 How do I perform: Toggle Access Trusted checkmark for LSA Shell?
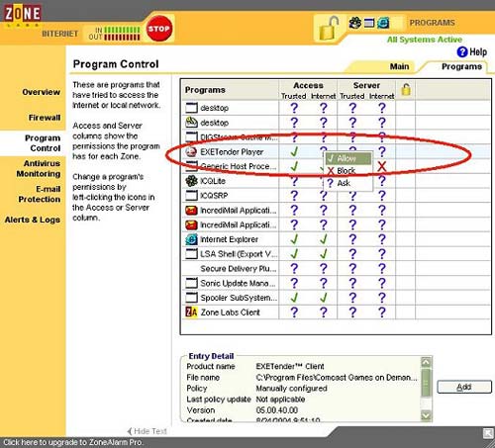(x=294, y=254)
